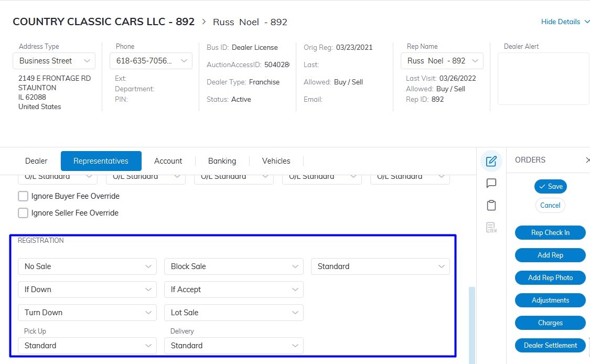Enable Ignore Buyer Fee Override checkbox
Viewport: 590px width, 364px height.
[23, 196]
